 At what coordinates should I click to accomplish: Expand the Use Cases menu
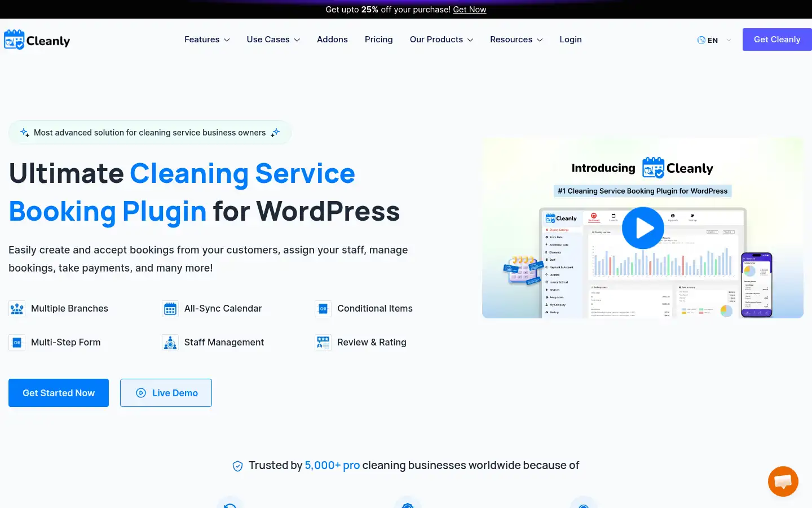273,40
